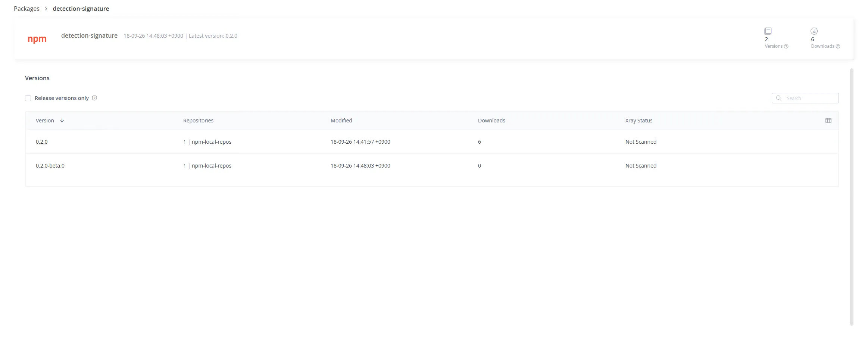Click the Downloads count icon in header
The width and height of the screenshot is (868, 340).
tap(814, 31)
